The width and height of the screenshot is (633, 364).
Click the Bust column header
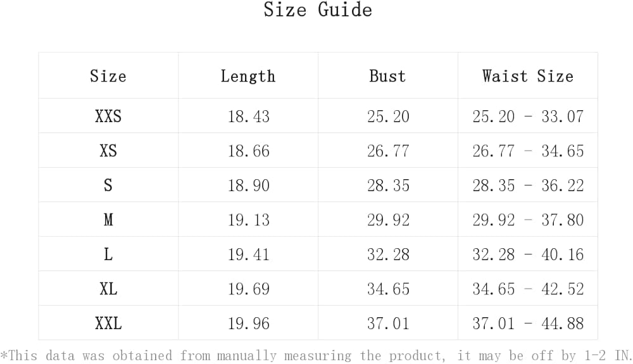click(x=387, y=77)
